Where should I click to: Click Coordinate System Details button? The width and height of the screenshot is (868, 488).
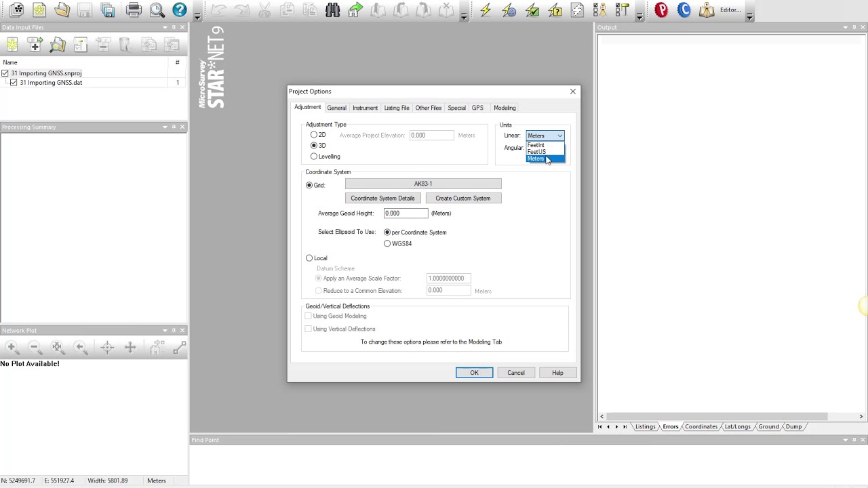pos(382,198)
